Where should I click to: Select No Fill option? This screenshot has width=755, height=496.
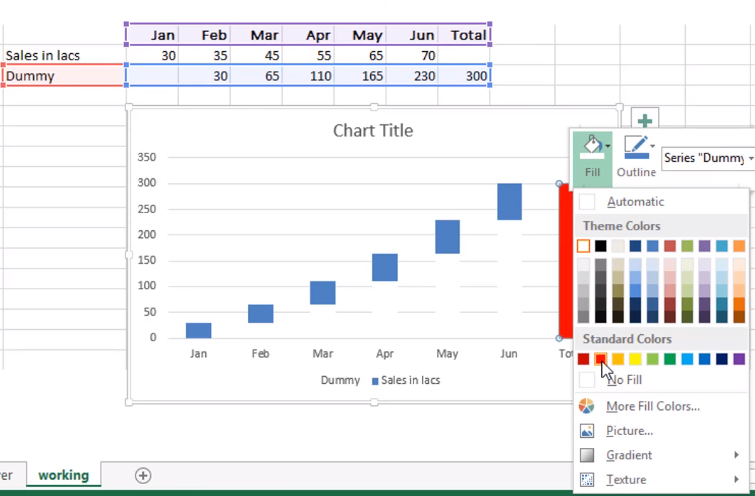[x=662, y=380]
